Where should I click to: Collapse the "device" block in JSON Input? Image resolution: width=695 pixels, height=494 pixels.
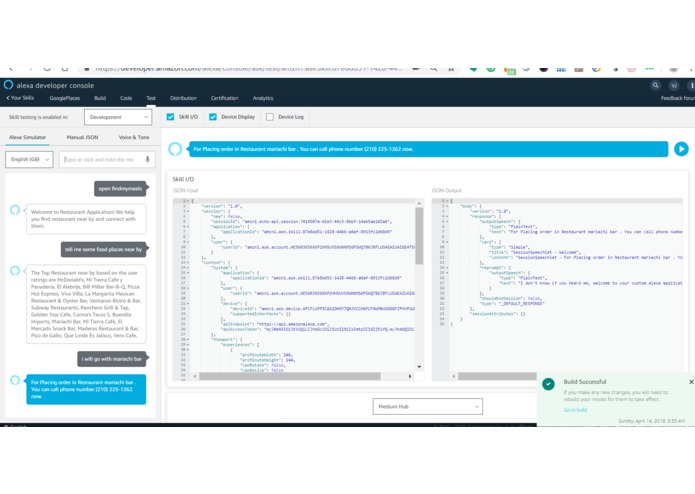click(188, 303)
